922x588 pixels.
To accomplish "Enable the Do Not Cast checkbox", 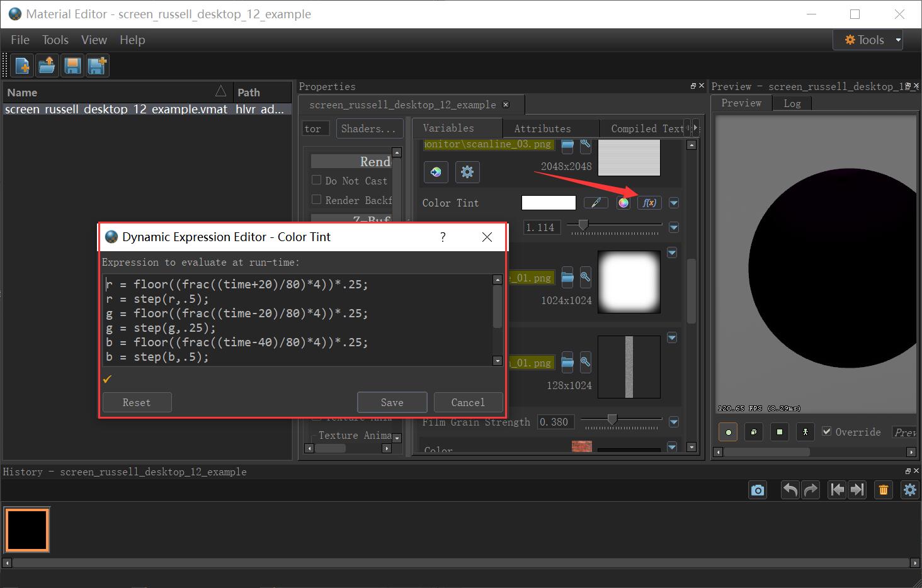I will tap(316, 180).
